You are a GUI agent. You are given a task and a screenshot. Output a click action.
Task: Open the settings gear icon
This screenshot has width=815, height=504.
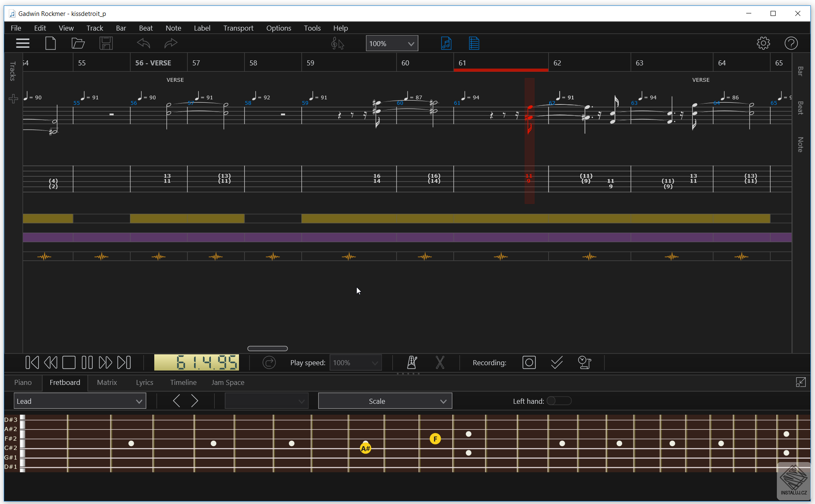click(x=763, y=43)
